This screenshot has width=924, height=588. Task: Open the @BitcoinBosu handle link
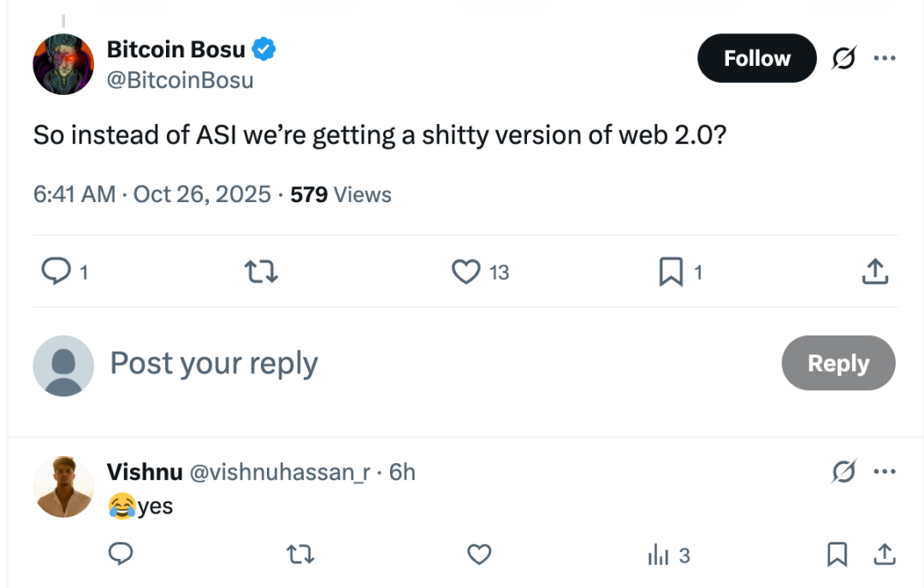pyautogui.click(x=180, y=80)
